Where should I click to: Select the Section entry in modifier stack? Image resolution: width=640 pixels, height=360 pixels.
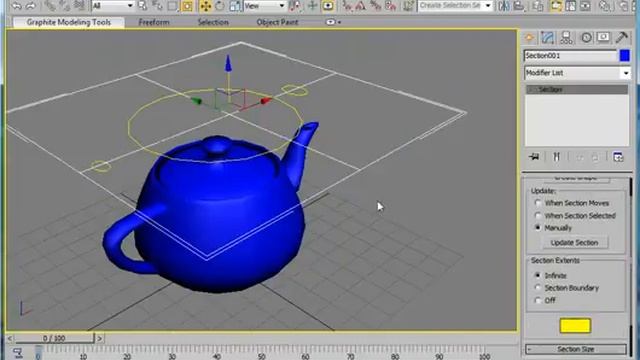coord(577,89)
